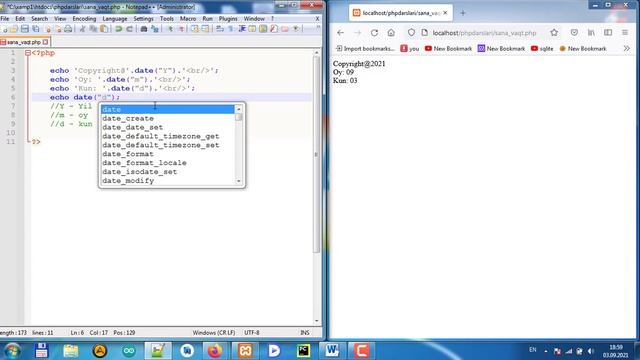The height and width of the screenshot is (360, 640).
Task: Click the Open file toolbar icon
Action: [x=13, y=29]
